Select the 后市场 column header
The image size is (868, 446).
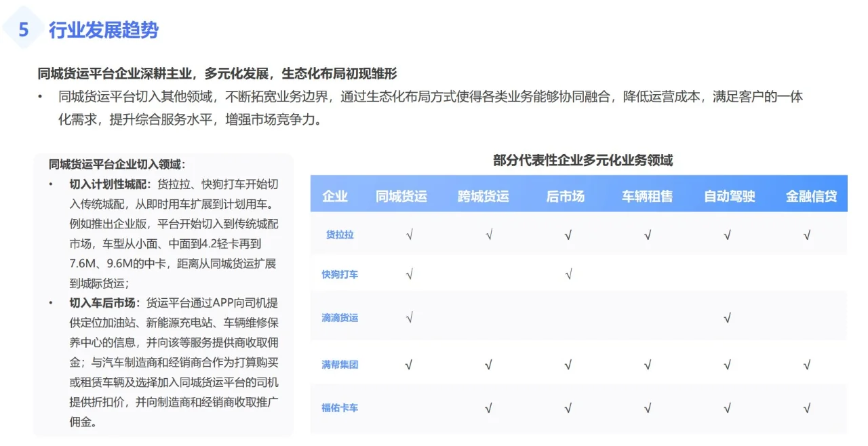pyautogui.click(x=565, y=197)
